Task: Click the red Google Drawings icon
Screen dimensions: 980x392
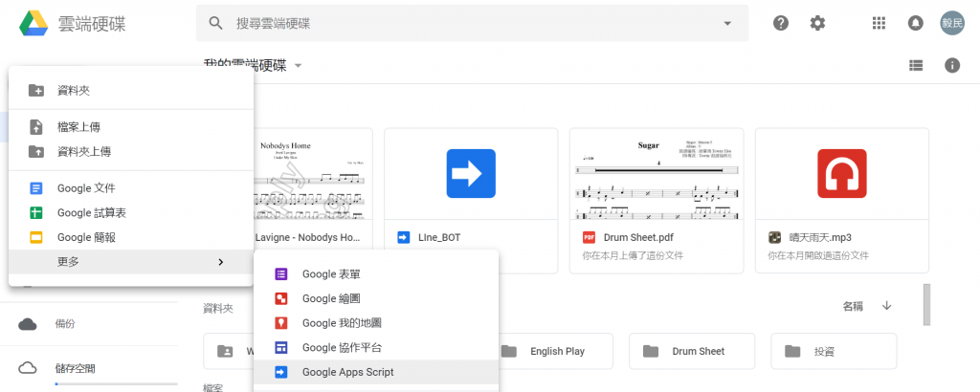Action: point(280,298)
